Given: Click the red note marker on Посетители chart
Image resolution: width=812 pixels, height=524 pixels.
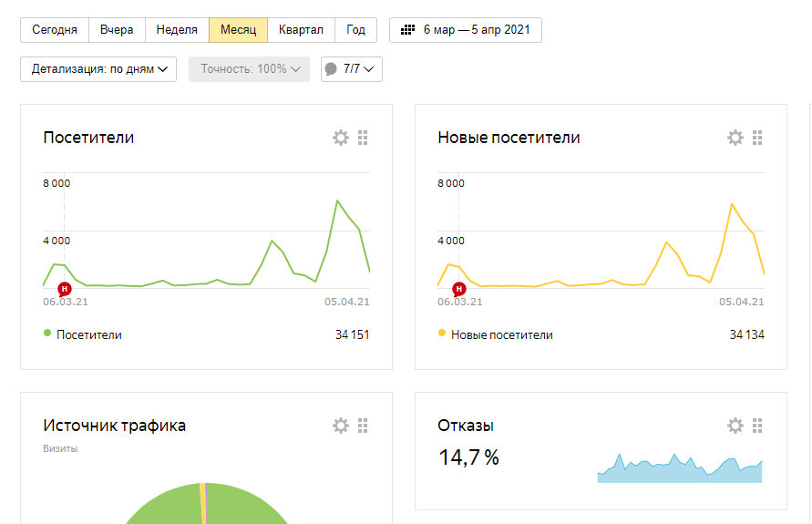Looking at the screenshot, I should pos(64,289).
